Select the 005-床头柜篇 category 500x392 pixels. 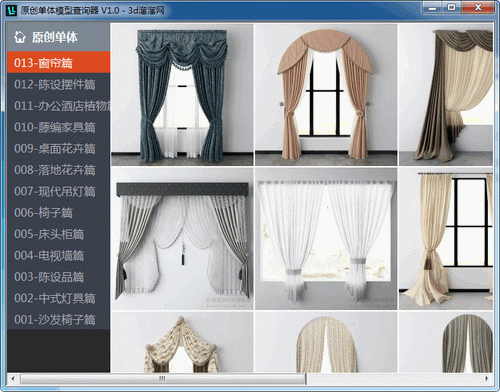58,234
